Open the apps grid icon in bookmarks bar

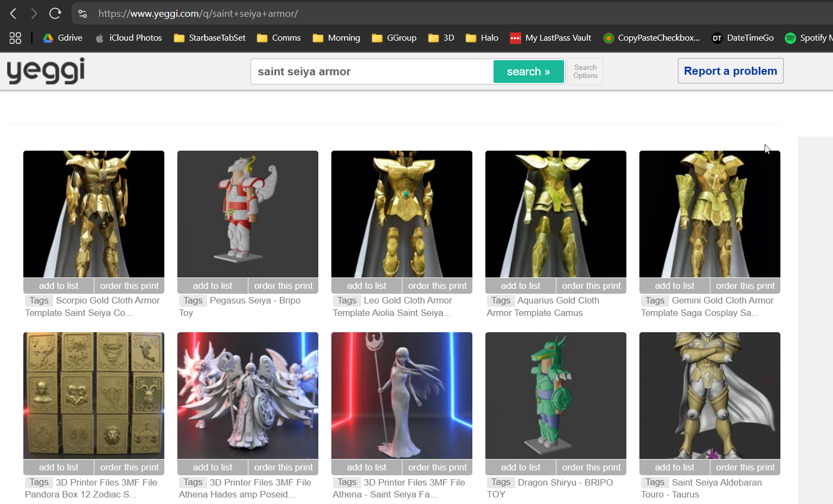pyautogui.click(x=15, y=38)
